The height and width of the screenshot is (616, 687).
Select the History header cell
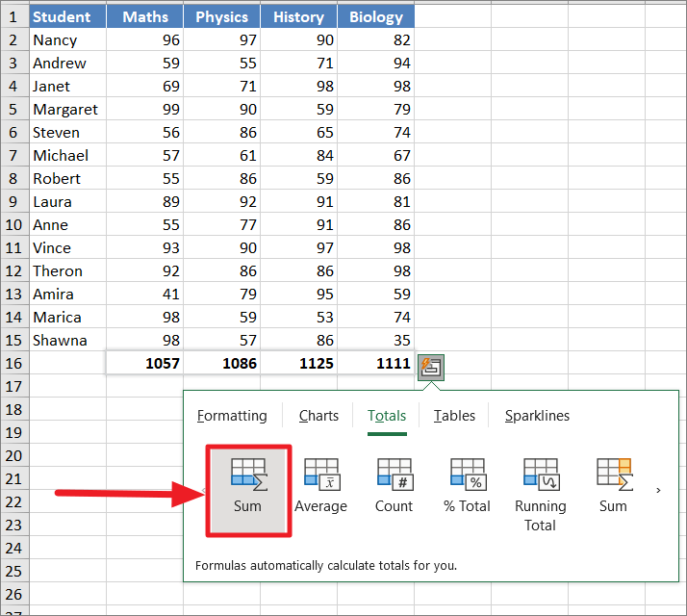(x=299, y=16)
